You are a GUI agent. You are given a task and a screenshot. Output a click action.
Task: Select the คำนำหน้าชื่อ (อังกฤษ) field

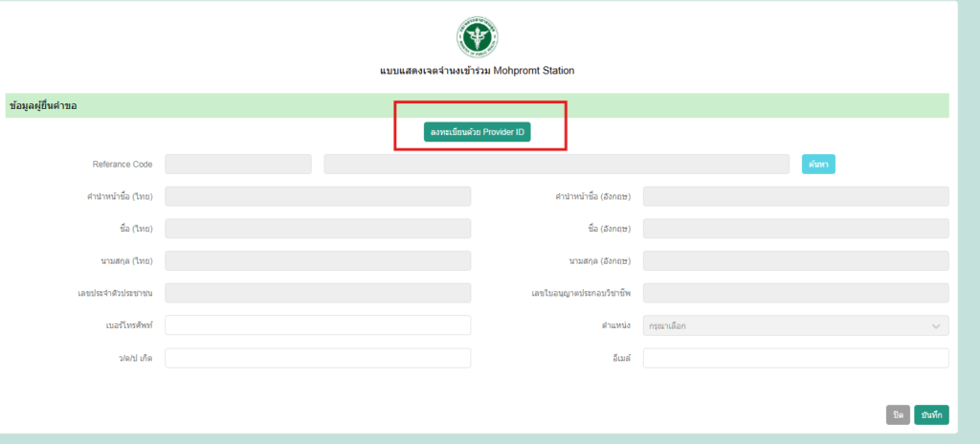coord(795,196)
